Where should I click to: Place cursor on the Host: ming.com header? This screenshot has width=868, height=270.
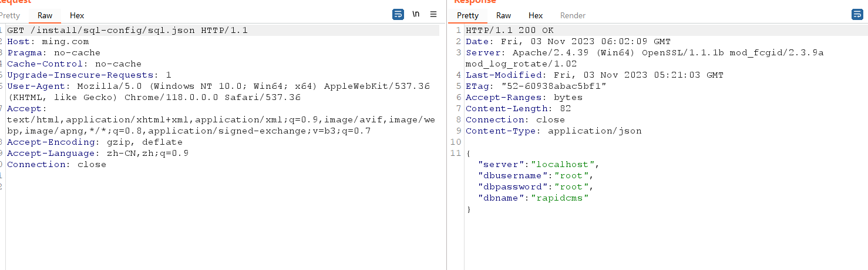pos(48,41)
